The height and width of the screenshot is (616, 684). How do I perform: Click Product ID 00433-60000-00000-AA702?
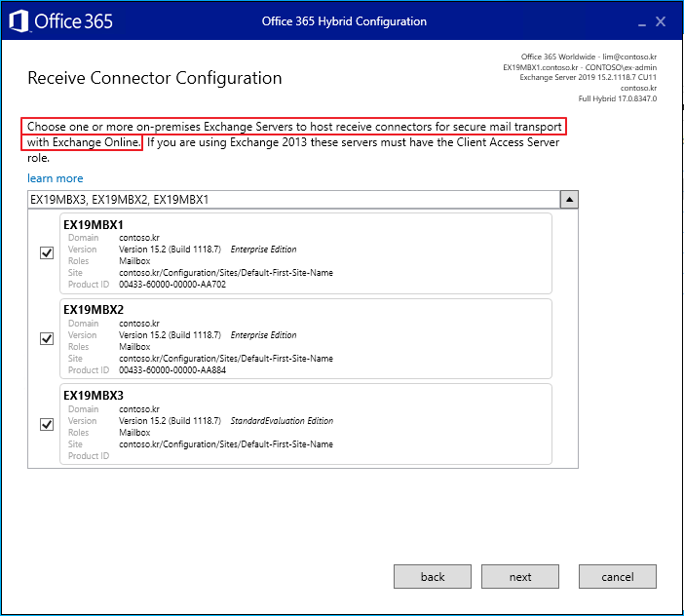pyautogui.click(x=172, y=285)
